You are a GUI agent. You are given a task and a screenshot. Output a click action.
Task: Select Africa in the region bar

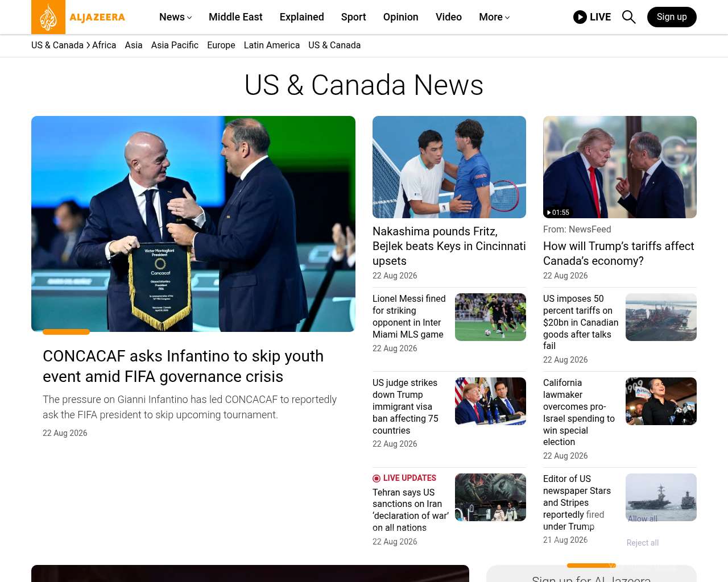click(x=104, y=45)
